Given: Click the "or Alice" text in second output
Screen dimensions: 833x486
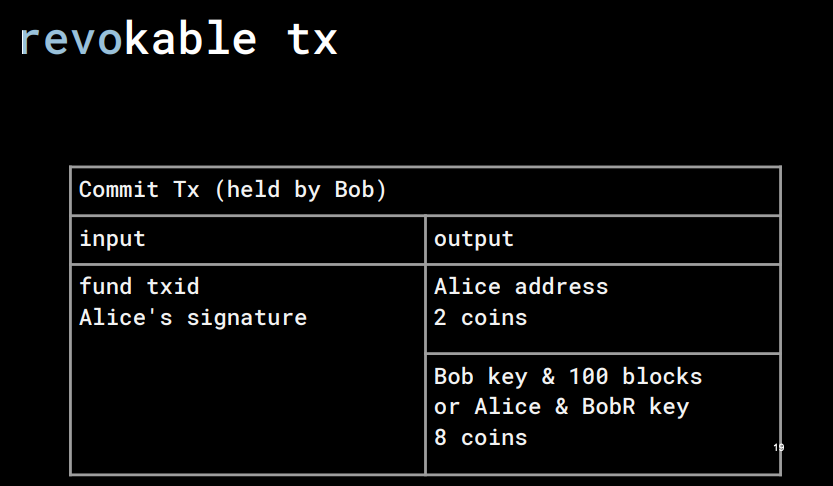Looking at the screenshot, I should point(488,407).
